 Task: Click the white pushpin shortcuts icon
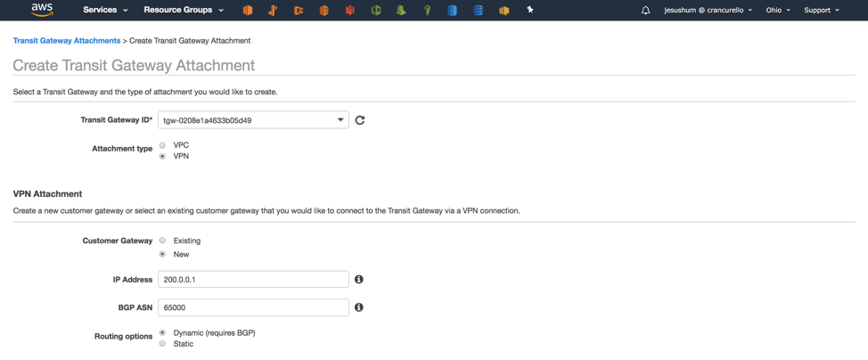tap(529, 10)
